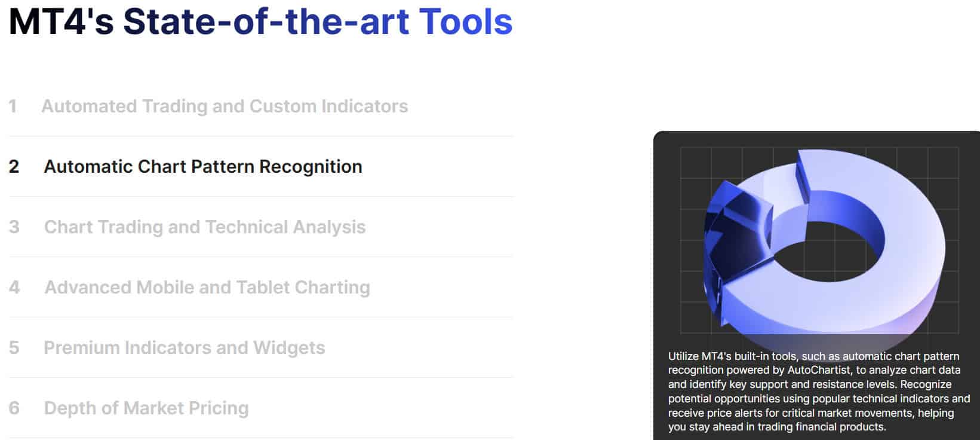Click the number 3 beside Chart Trading

coord(14,227)
